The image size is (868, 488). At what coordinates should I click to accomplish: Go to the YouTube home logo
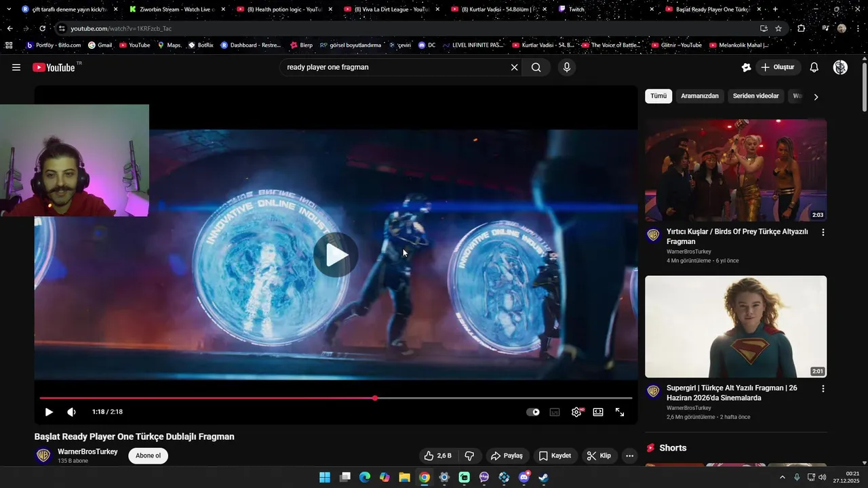click(54, 67)
